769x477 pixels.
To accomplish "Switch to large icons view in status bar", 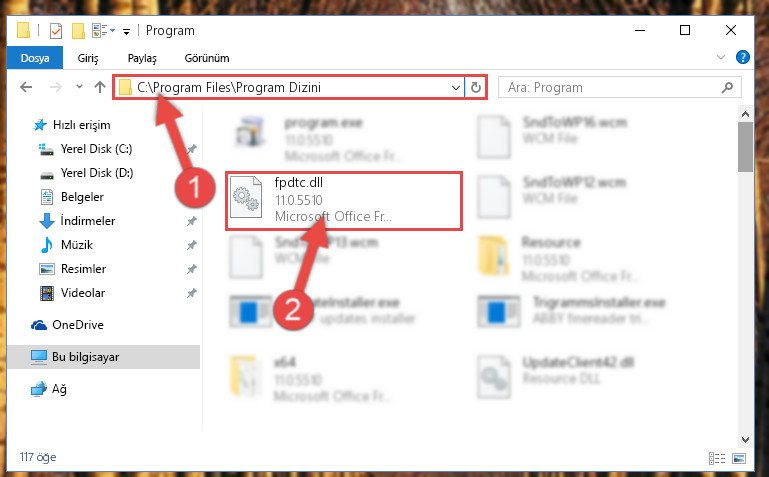I will [739, 458].
